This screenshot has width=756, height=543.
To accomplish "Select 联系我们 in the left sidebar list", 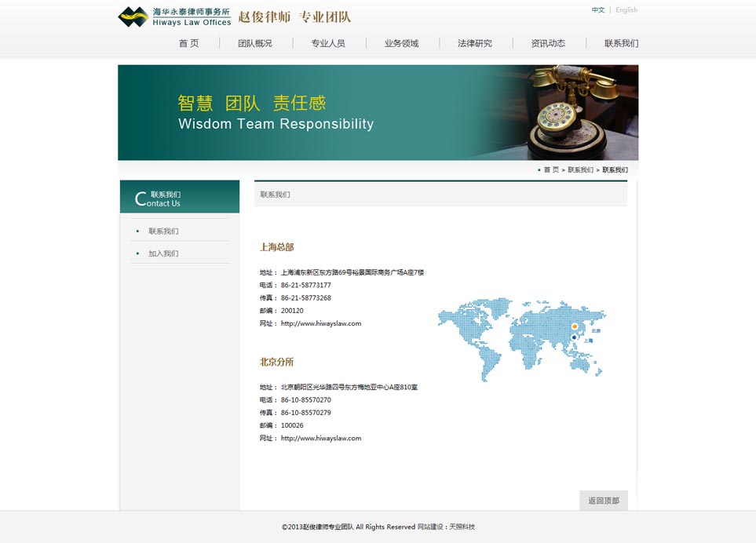I will point(163,231).
